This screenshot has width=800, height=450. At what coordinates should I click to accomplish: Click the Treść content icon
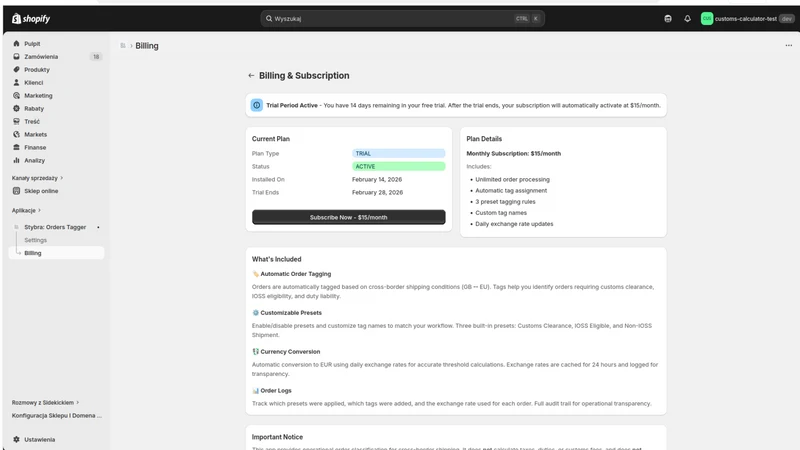(16, 121)
